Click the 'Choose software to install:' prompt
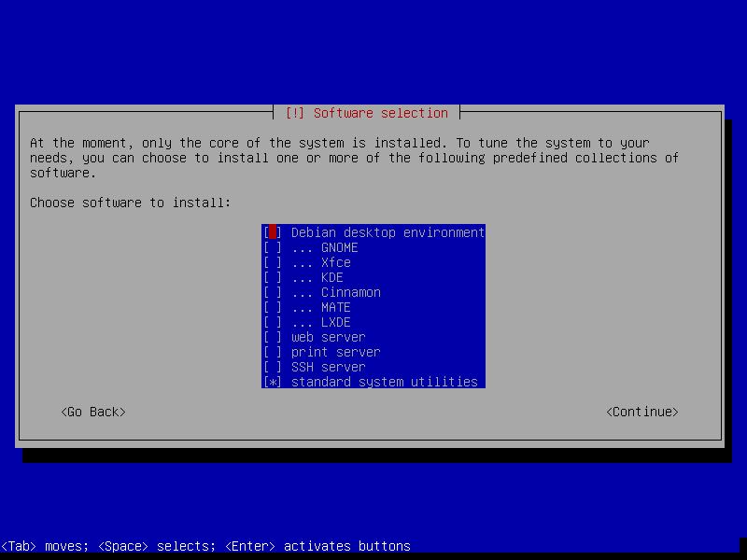Image resolution: width=747 pixels, height=560 pixels. tap(130, 203)
